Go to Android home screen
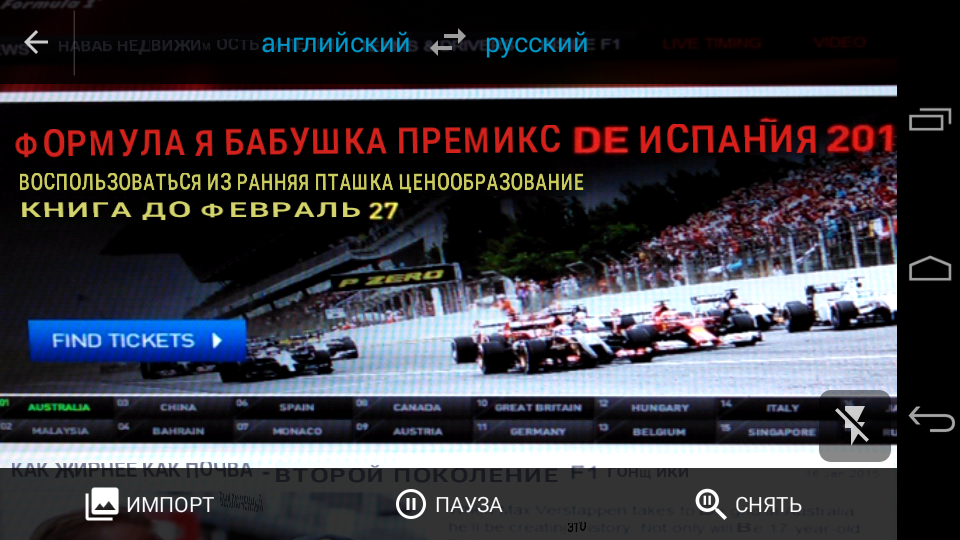Image resolution: width=960 pixels, height=540 pixels. [x=929, y=268]
